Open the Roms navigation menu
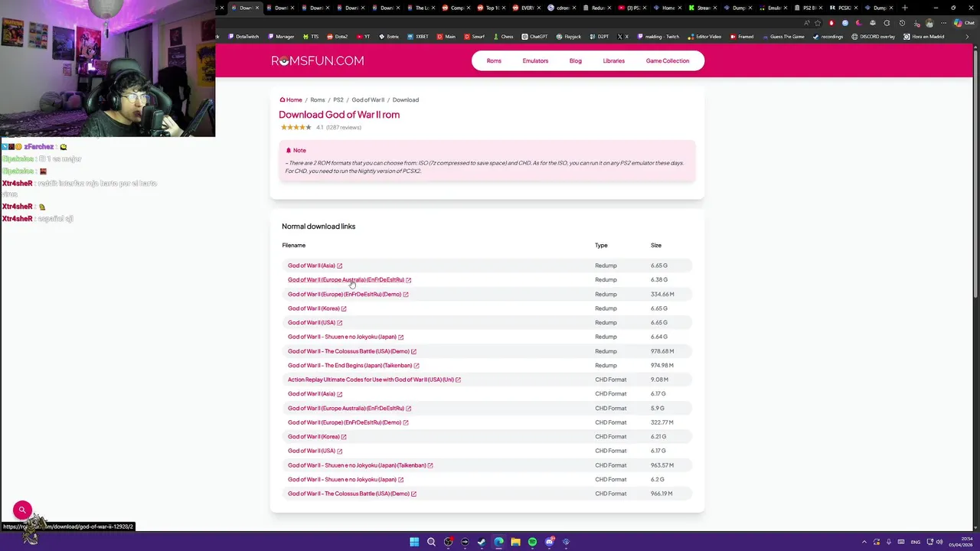 tap(494, 60)
